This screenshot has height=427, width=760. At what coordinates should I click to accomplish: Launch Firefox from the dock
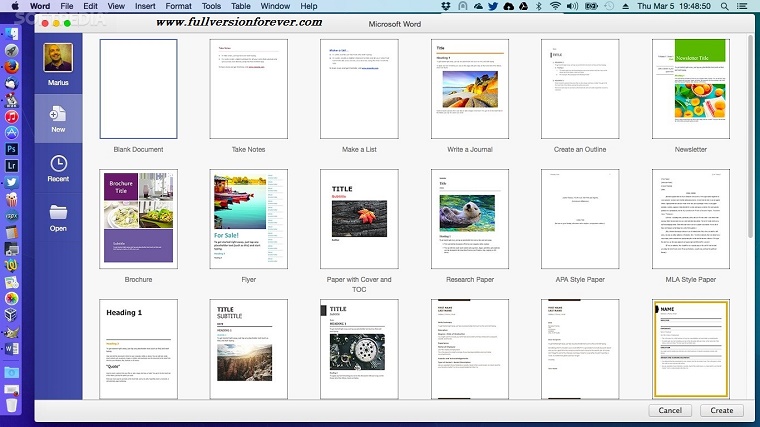pyautogui.click(x=12, y=66)
